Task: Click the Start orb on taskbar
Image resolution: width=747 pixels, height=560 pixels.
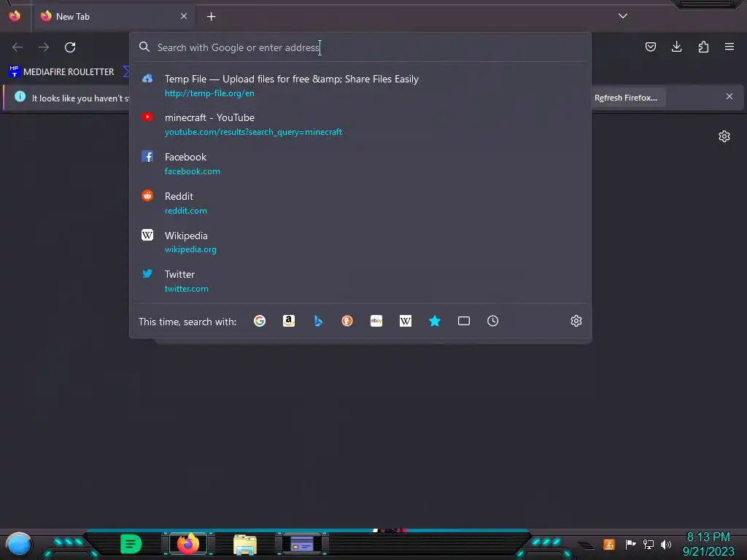Action: coord(18,544)
